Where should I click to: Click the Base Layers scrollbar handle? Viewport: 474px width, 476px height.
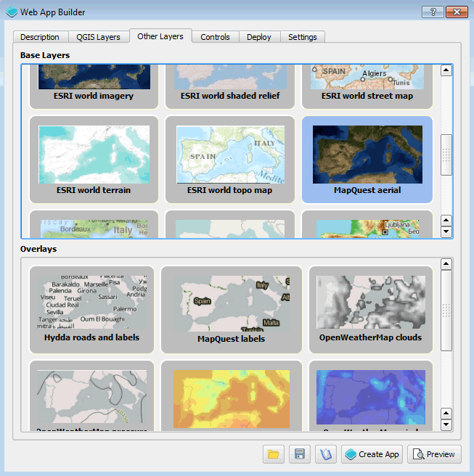[x=446, y=154]
